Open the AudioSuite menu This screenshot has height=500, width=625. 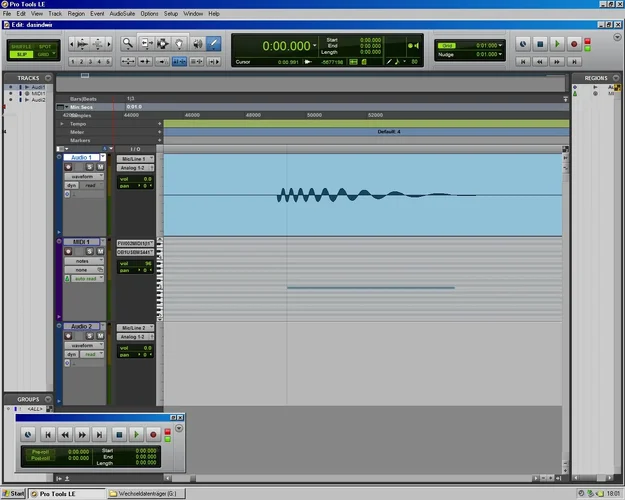[x=122, y=14]
